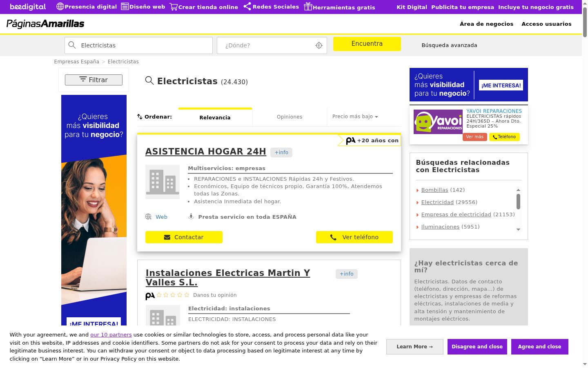Screen dimensions: 588x368
Task: Click the magnifier icon in search field
Action: [x=72, y=45]
